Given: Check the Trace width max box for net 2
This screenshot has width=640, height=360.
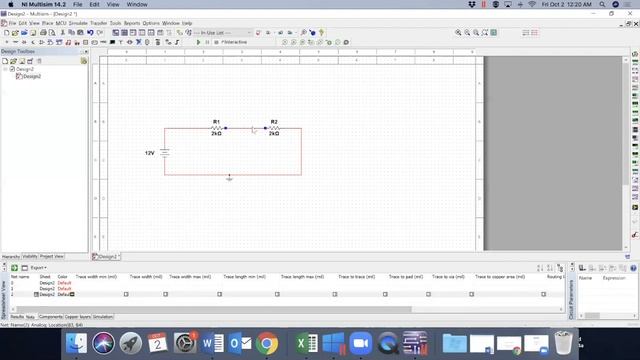Looking at the screenshot, I should point(220,294).
